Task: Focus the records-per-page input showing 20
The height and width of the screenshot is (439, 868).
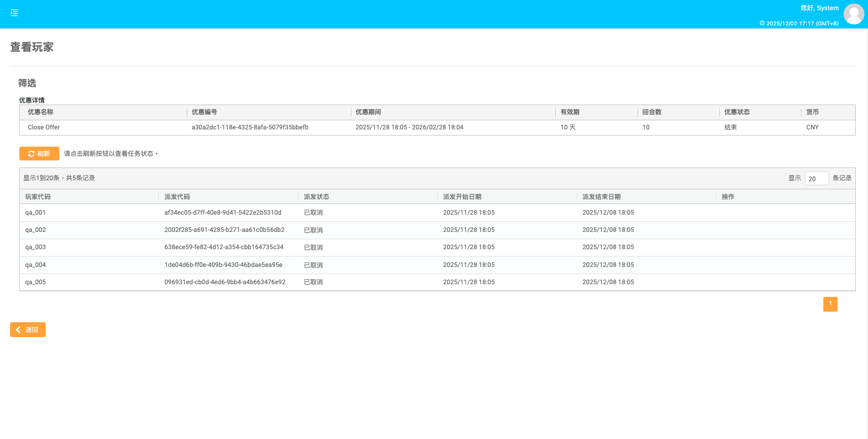Action: pyautogui.click(x=816, y=179)
